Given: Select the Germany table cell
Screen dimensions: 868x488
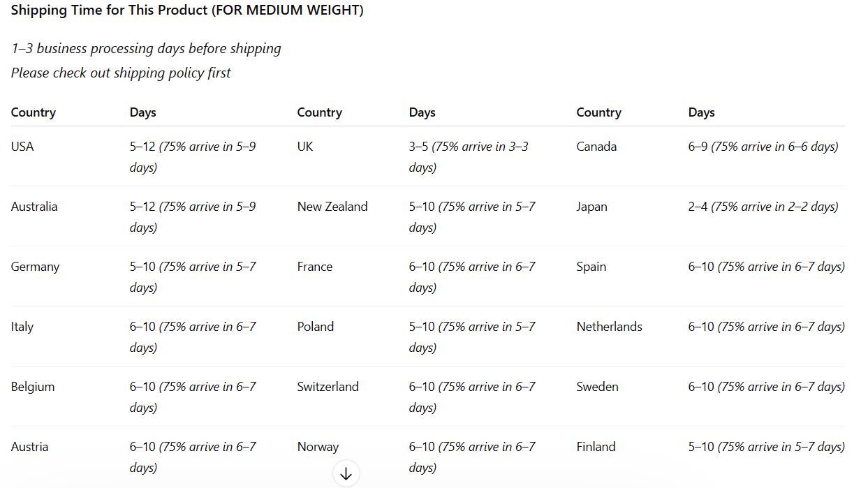Looking at the screenshot, I should click(x=35, y=267).
